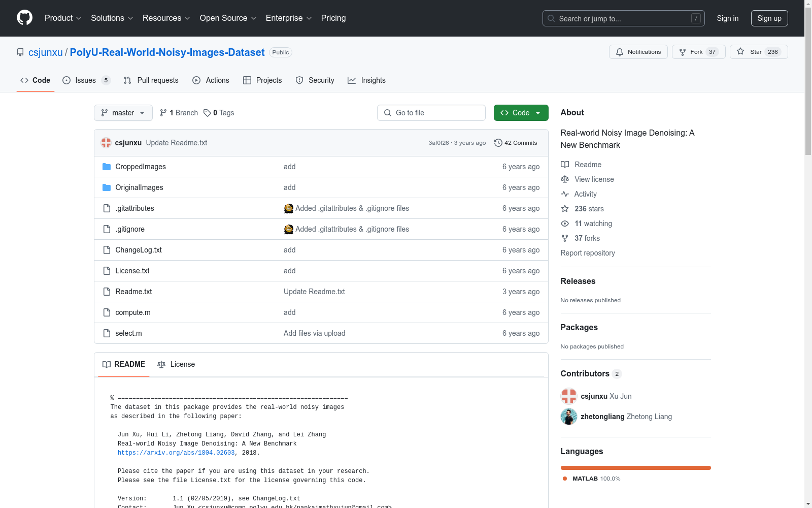
Task: Open the commits history clock icon
Action: (x=498, y=143)
